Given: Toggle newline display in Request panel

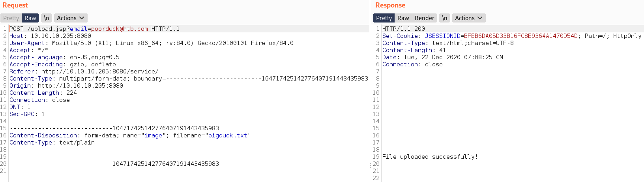Looking at the screenshot, I should 47,18.
